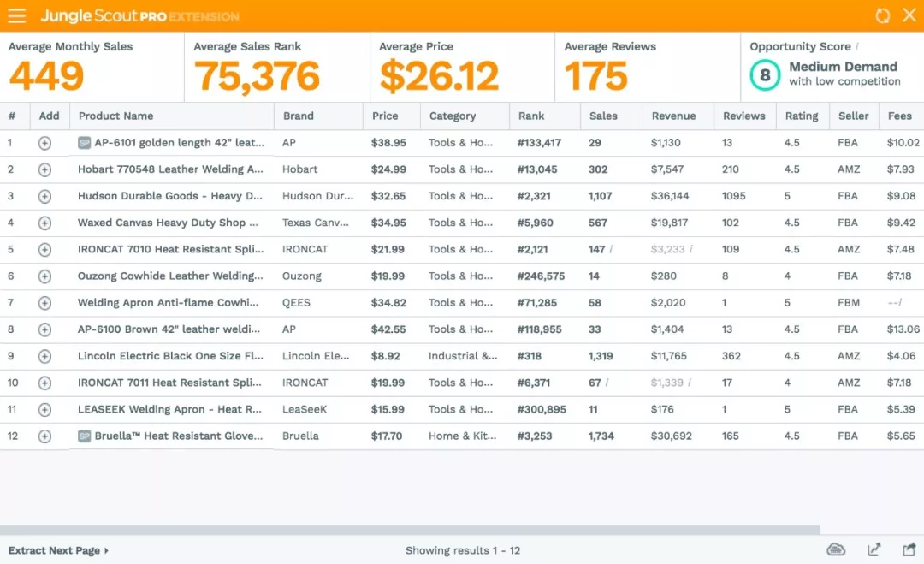Click the info mark beside Opportunity Score
Viewport: 924px width, 564px height.
pos(857,47)
